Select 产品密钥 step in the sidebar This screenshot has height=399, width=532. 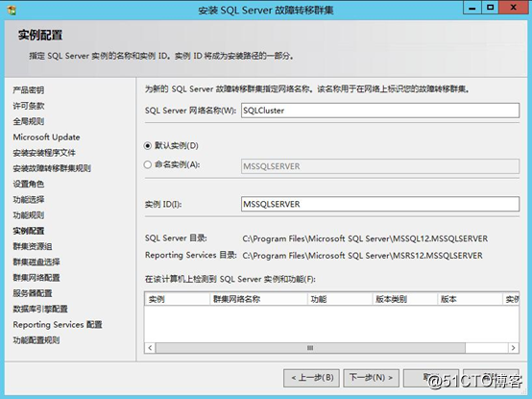click(x=29, y=90)
